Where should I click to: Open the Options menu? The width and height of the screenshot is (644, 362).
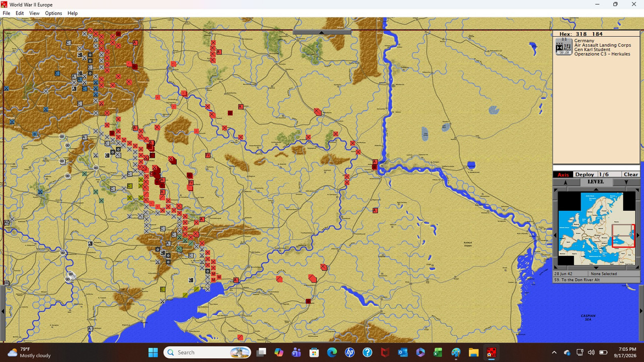click(x=53, y=13)
